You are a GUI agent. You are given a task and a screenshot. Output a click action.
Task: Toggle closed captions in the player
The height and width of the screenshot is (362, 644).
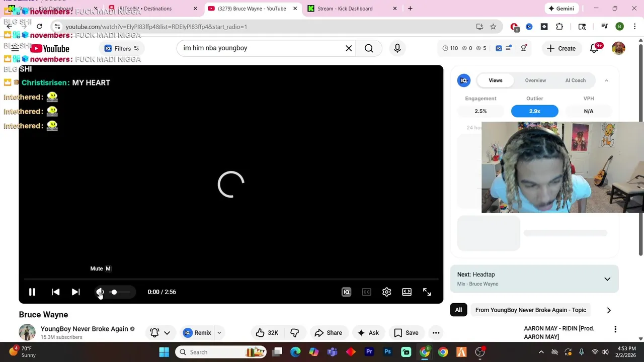366,292
